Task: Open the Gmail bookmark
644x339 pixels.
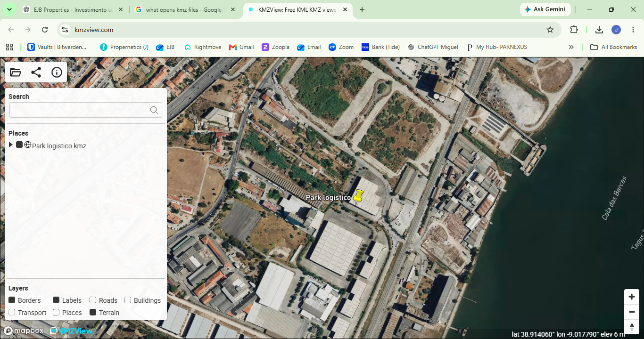Action: (x=241, y=47)
